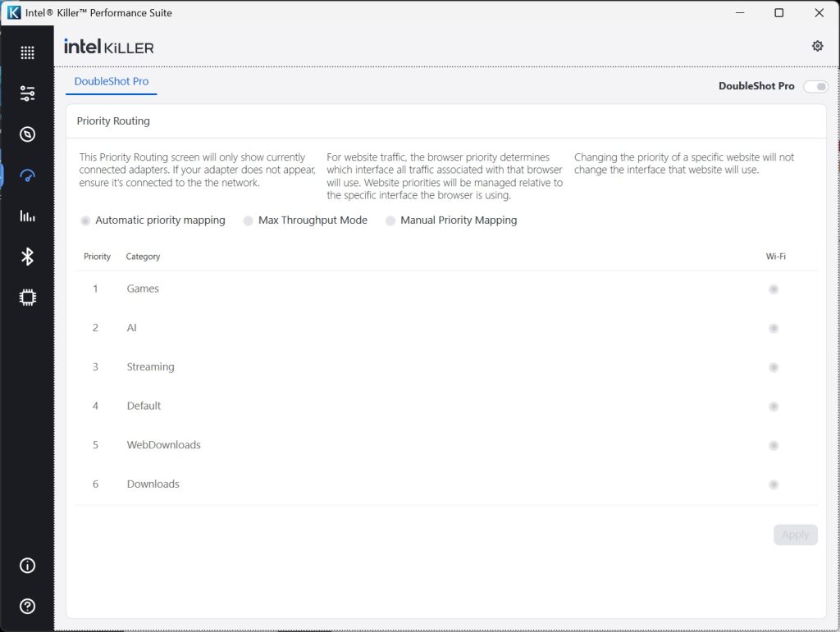This screenshot has width=840, height=632.
Task: Click the Category column header
Action: click(143, 257)
